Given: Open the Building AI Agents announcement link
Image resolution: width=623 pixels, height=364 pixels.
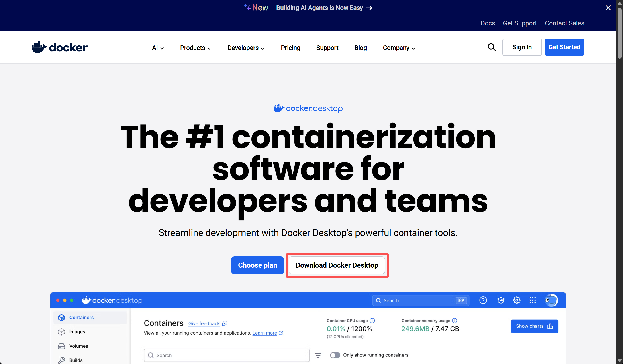Looking at the screenshot, I should point(324,8).
